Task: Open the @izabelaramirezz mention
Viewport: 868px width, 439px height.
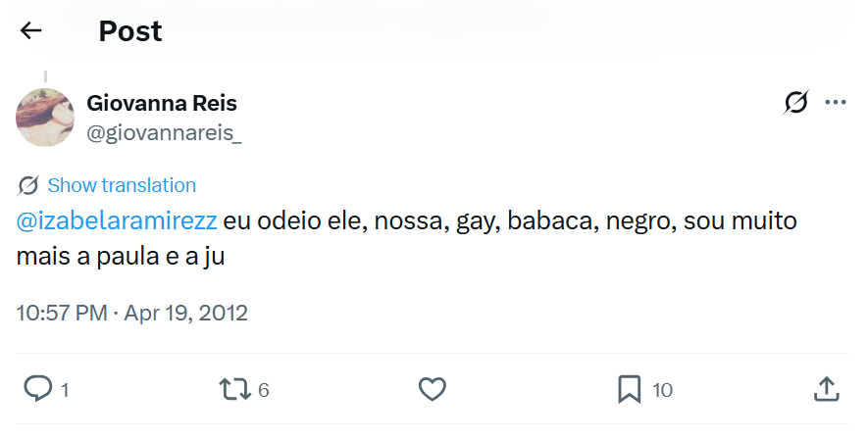Action: pyautogui.click(x=117, y=220)
